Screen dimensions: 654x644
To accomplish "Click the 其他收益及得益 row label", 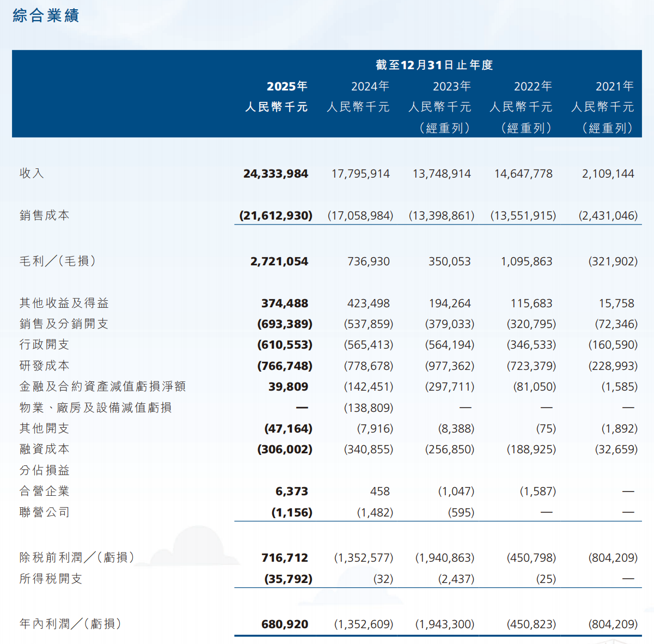I will click(64, 303).
